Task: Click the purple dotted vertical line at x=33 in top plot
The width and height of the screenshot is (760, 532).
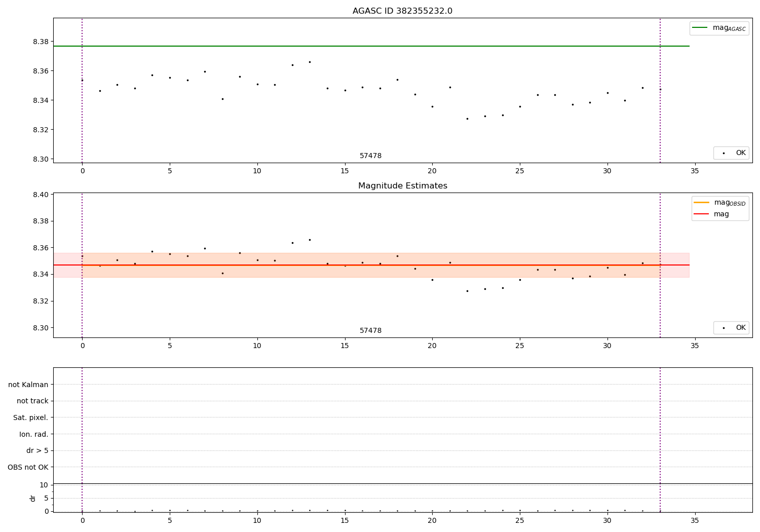Action: pos(660,90)
